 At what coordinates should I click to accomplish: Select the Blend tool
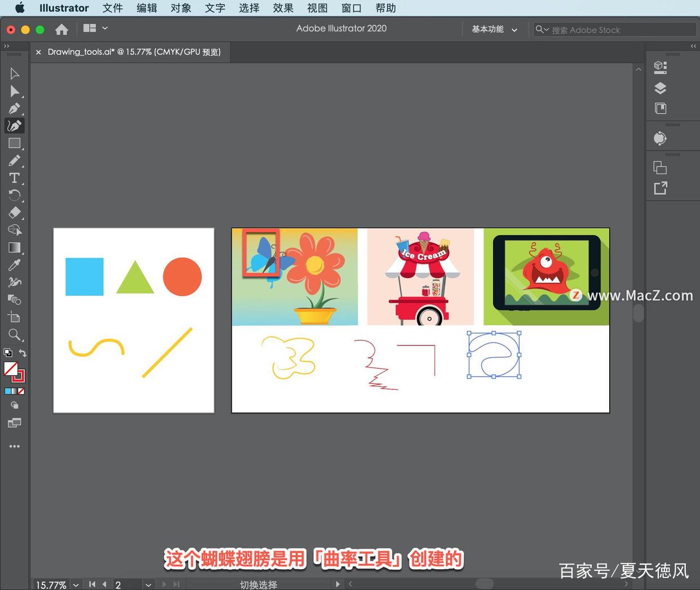pos(15,299)
